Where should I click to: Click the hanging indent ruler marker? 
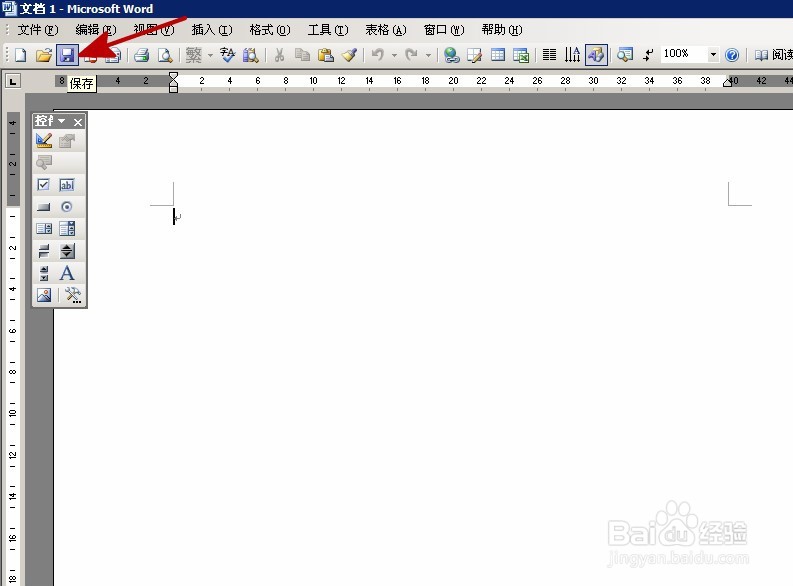[x=173, y=83]
